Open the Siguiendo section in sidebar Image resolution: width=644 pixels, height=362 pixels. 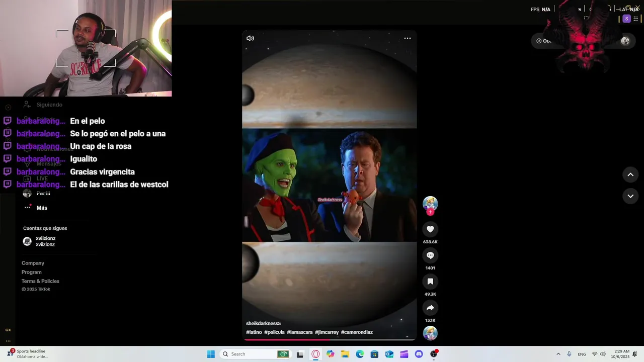coord(43,105)
